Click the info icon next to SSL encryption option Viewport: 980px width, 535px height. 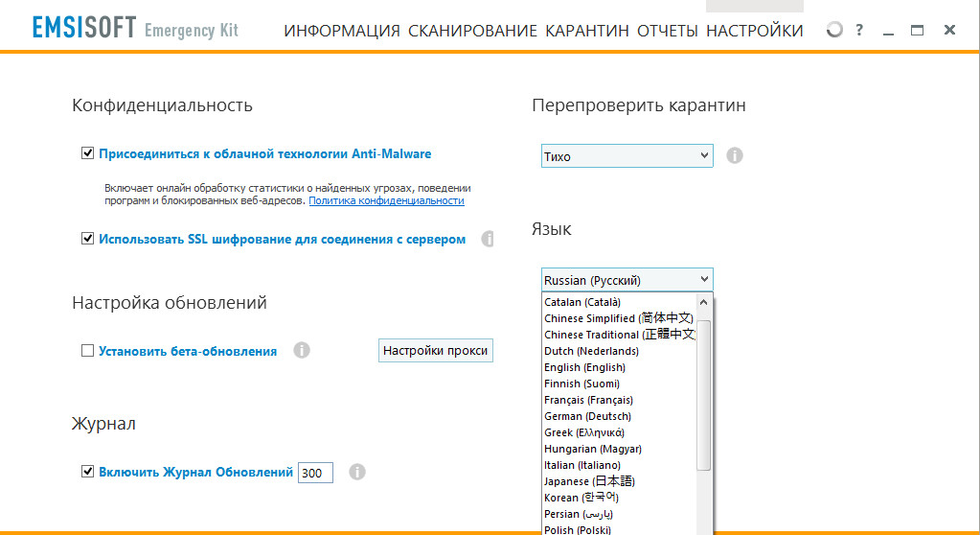[488, 239]
